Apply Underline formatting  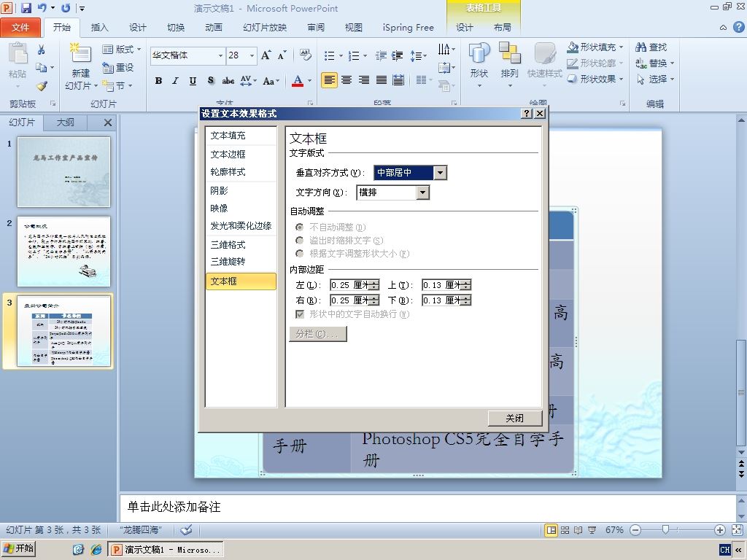(x=193, y=81)
